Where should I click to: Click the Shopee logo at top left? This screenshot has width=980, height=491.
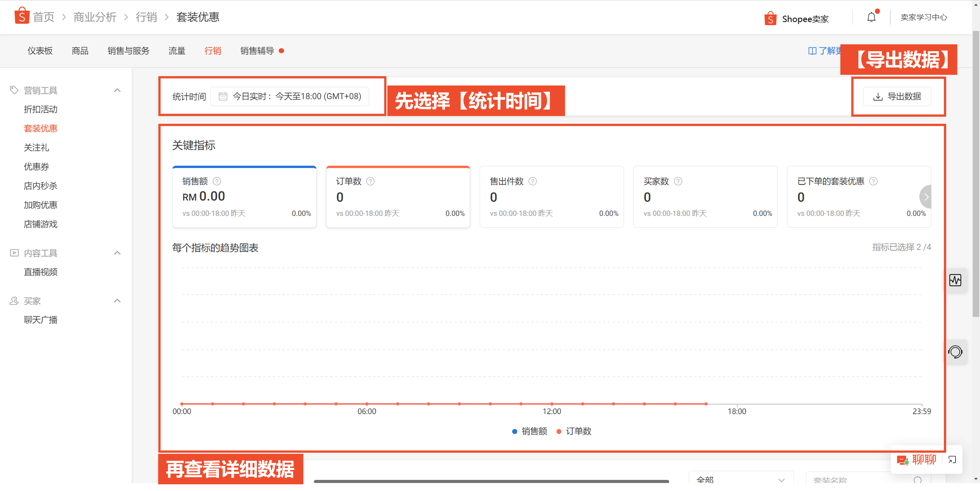click(x=22, y=16)
